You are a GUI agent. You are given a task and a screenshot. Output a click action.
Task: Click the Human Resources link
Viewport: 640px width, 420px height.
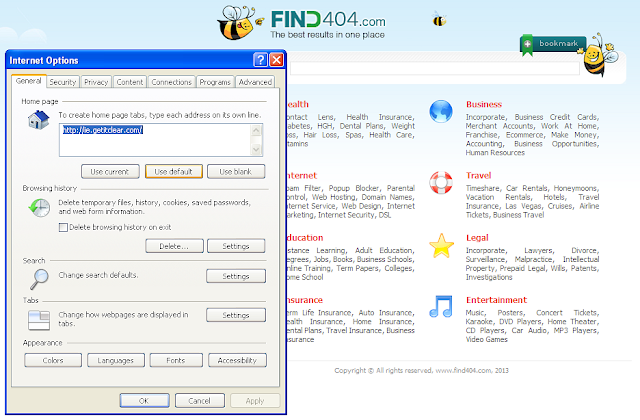(495, 153)
